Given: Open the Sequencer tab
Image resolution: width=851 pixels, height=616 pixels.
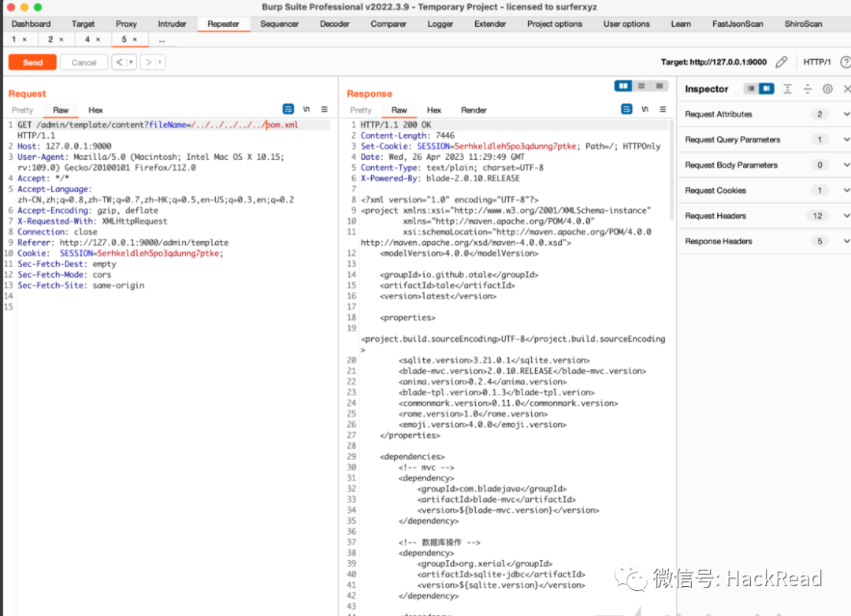Looking at the screenshot, I should (280, 24).
